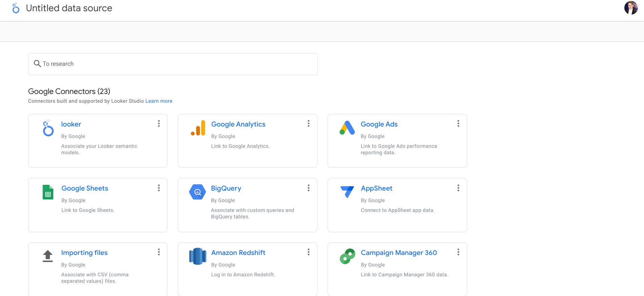
Task: Open more options for Google Analytics
Action: click(x=308, y=123)
